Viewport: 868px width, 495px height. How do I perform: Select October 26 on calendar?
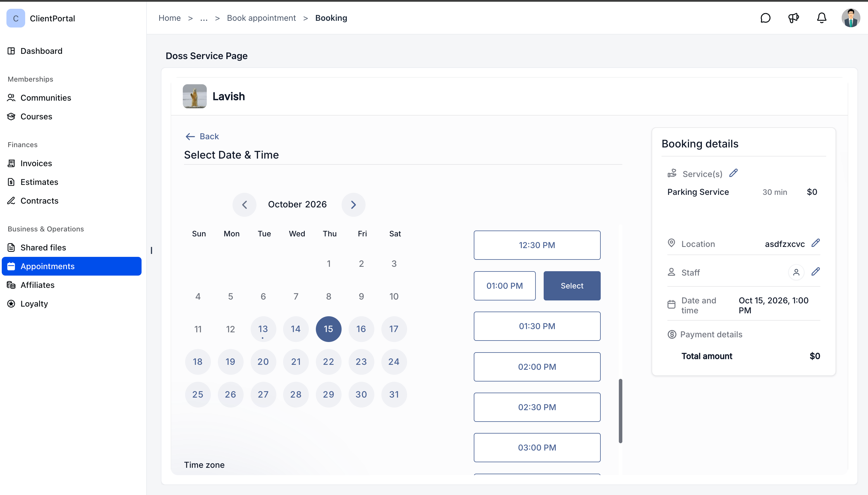(x=230, y=395)
